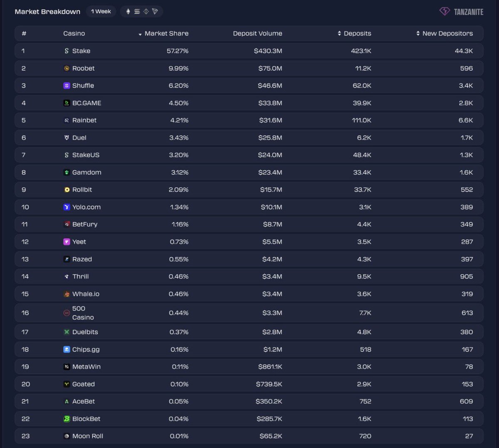499x448 pixels.
Task: Click the Rollbit casino logo icon
Action: (x=67, y=190)
